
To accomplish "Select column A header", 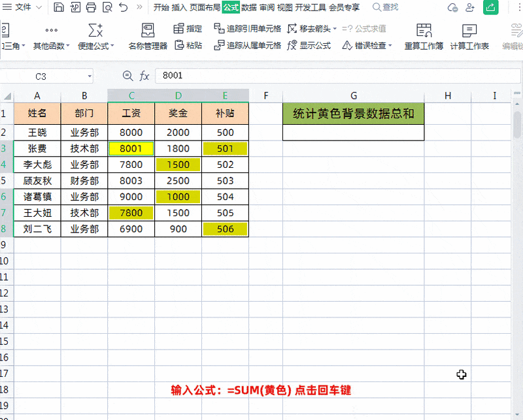I will click(37, 96).
